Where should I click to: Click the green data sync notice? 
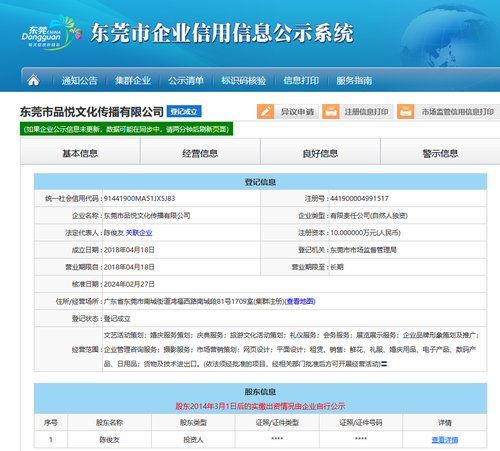[x=126, y=129]
